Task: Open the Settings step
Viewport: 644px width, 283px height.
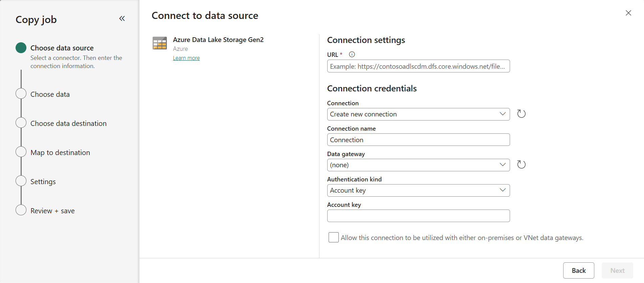Action: 43,182
